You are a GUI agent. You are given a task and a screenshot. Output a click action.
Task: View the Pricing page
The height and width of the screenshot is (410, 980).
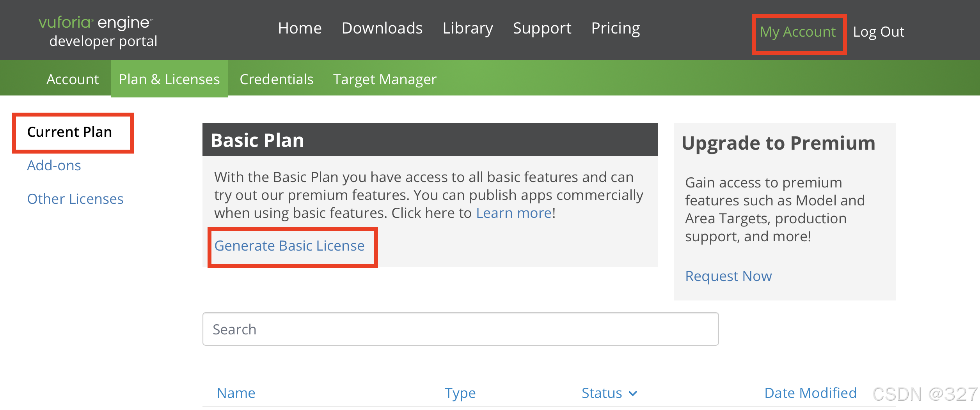point(615,28)
